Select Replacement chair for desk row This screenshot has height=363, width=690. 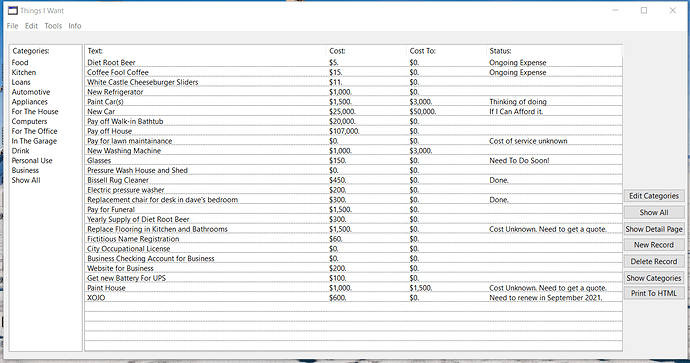353,200
